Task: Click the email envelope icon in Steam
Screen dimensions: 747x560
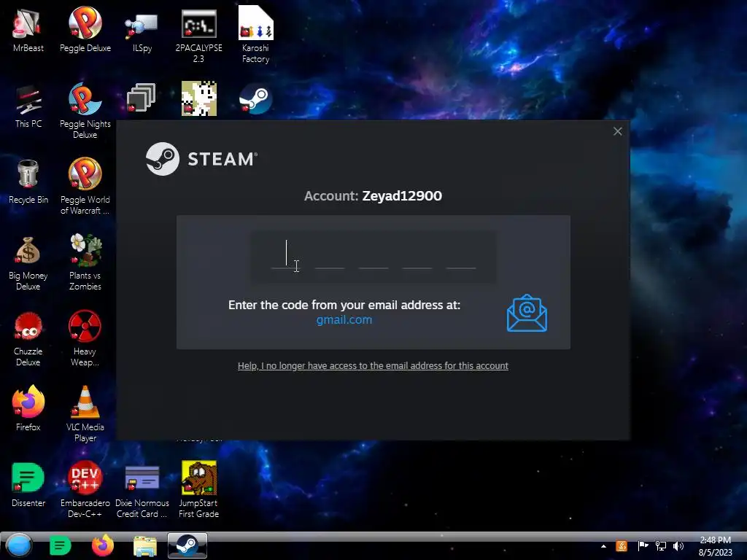Action: click(527, 313)
